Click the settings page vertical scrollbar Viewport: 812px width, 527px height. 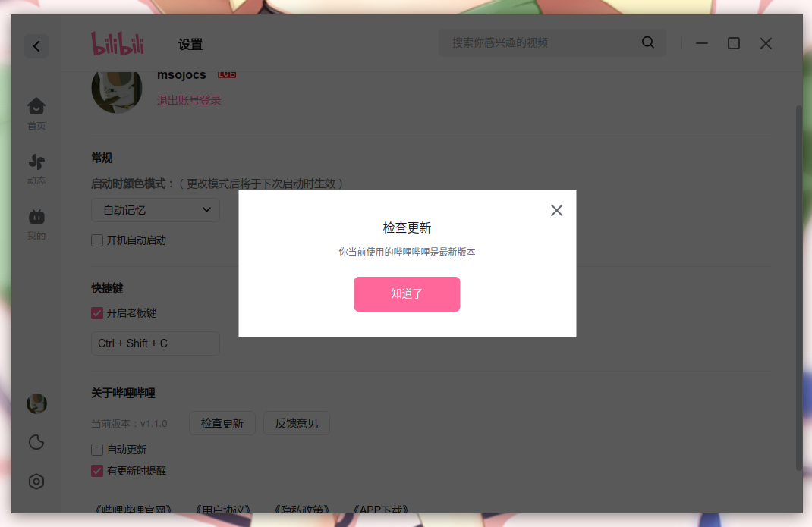(x=799, y=288)
